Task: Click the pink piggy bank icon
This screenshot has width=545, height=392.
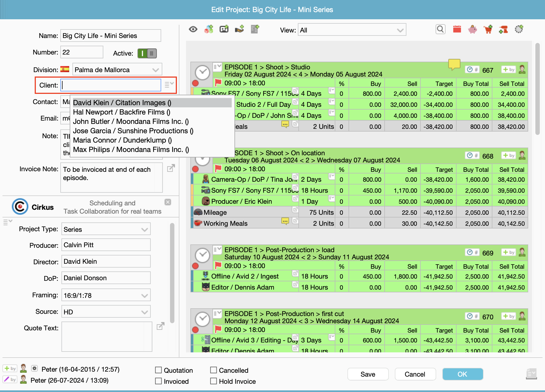Action: [472, 29]
